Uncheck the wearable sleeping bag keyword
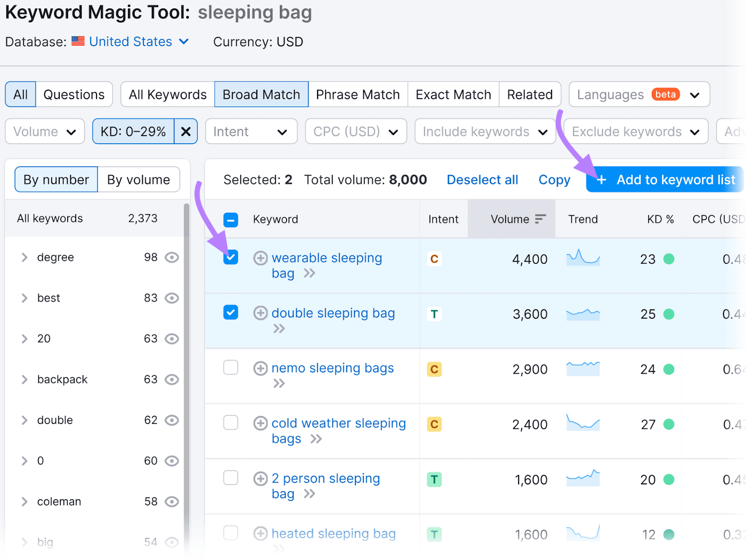 tap(231, 257)
